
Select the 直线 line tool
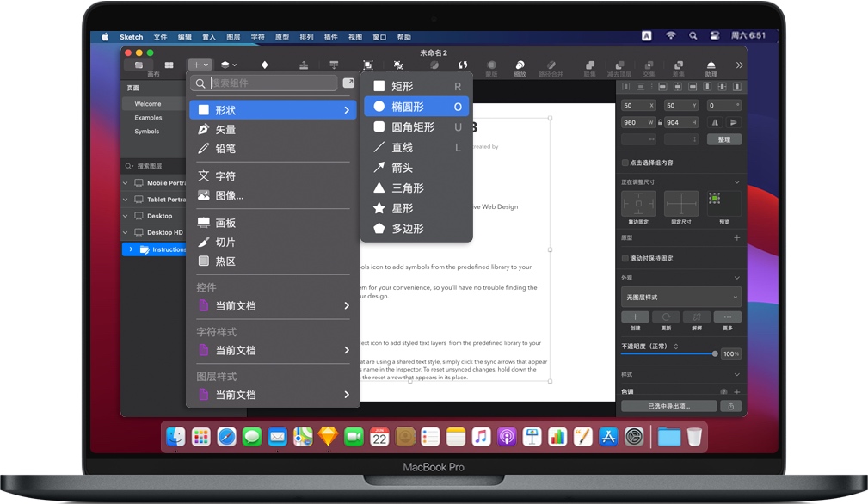coord(416,148)
